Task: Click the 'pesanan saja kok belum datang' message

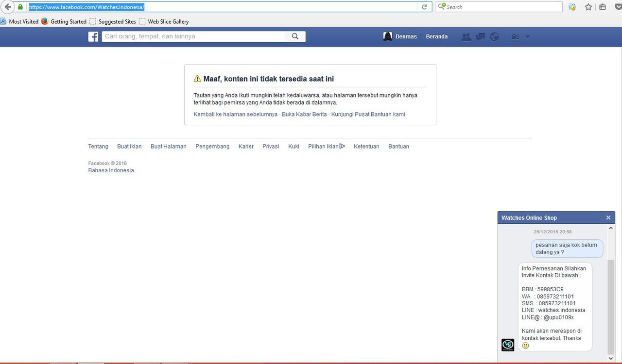Action: (566, 248)
